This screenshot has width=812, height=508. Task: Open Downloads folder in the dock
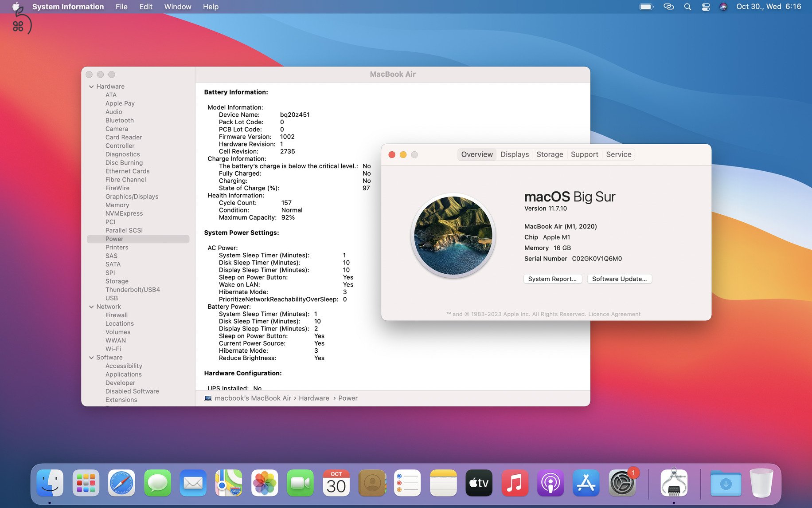726,483
